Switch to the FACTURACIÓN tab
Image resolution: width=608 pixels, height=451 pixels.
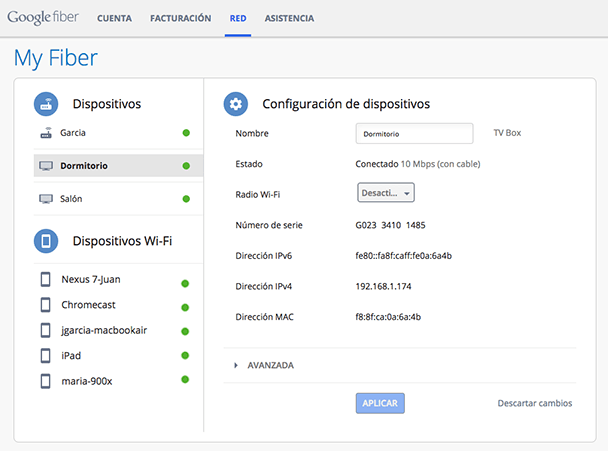click(x=180, y=18)
